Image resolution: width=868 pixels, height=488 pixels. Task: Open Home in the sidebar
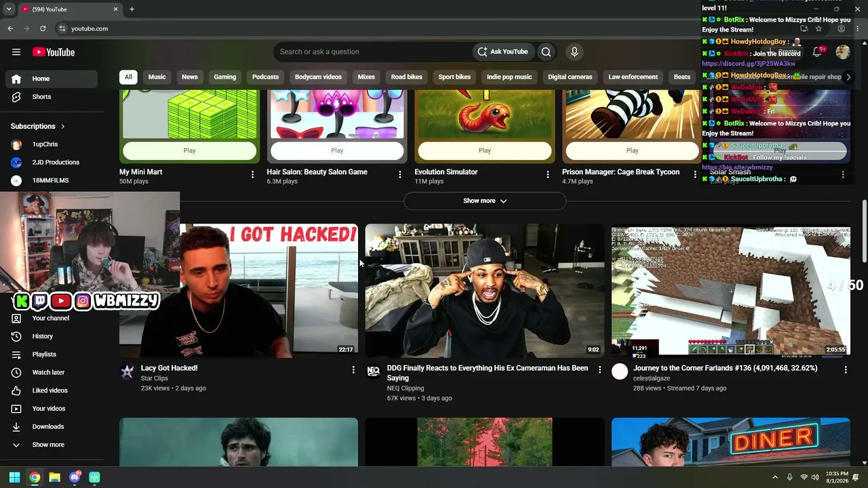coord(52,79)
